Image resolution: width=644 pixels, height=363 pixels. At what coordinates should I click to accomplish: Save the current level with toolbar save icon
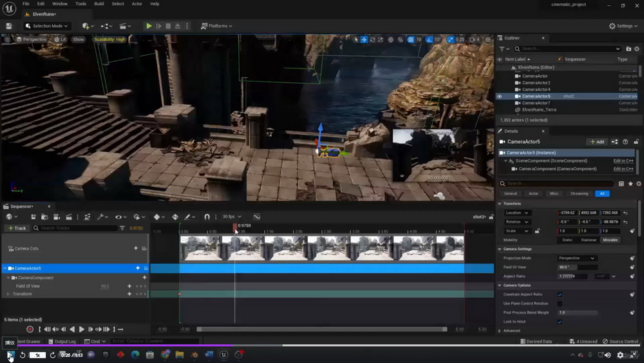pos(8,26)
